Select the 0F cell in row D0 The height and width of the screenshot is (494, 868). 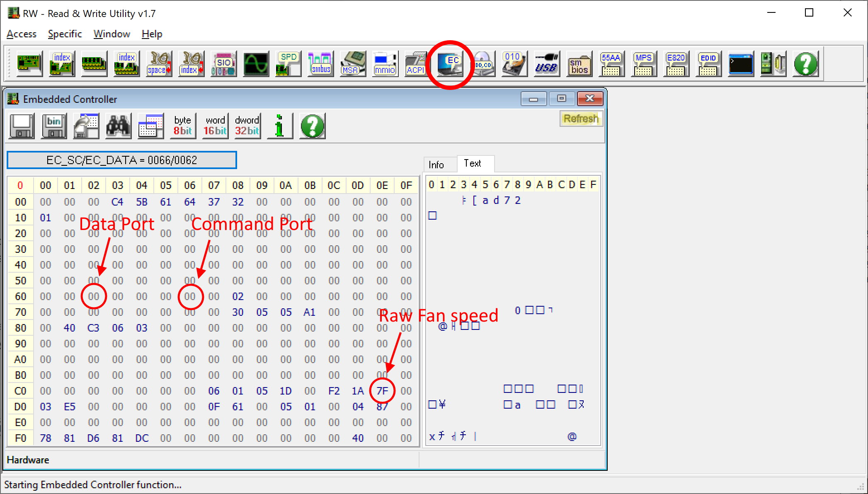214,407
